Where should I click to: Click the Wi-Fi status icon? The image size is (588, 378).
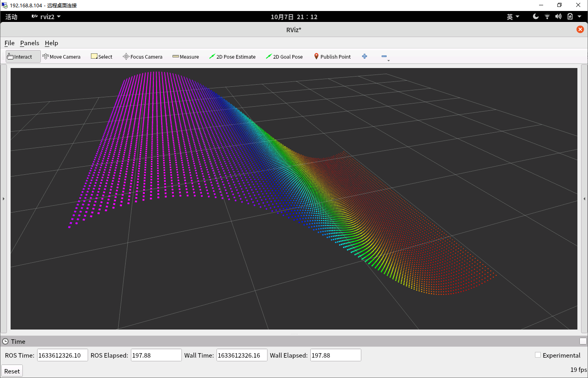[x=547, y=17]
